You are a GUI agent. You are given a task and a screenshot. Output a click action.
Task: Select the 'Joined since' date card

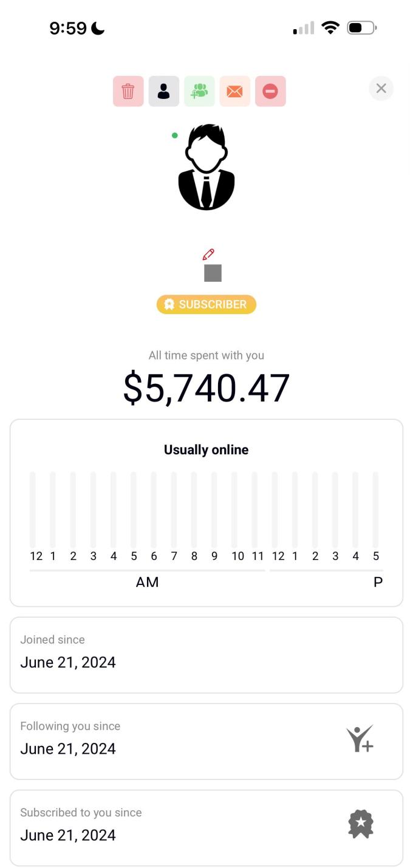206,655
